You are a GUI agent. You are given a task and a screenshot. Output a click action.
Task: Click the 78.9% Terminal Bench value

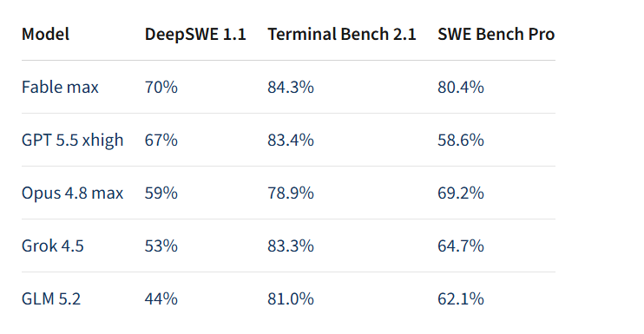coord(291,193)
